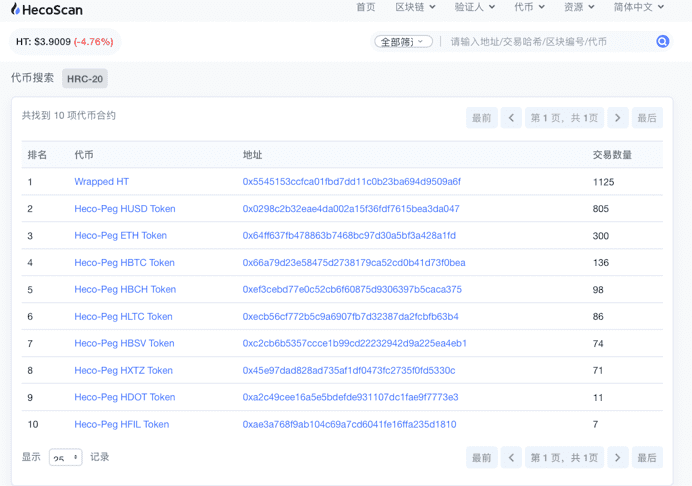Open Heco-Peg HXTZ Token link
The height and width of the screenshot is (486, 692).
click(x=124, y=370)
